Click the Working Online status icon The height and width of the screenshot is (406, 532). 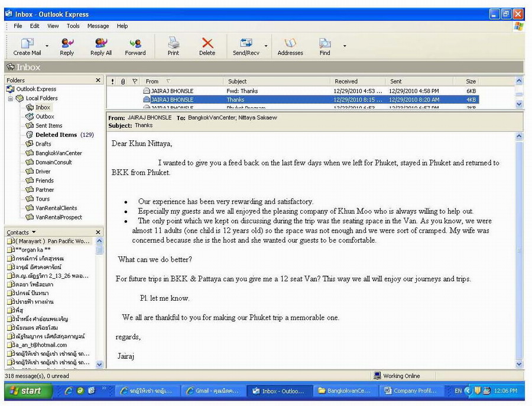coord(377,375)
